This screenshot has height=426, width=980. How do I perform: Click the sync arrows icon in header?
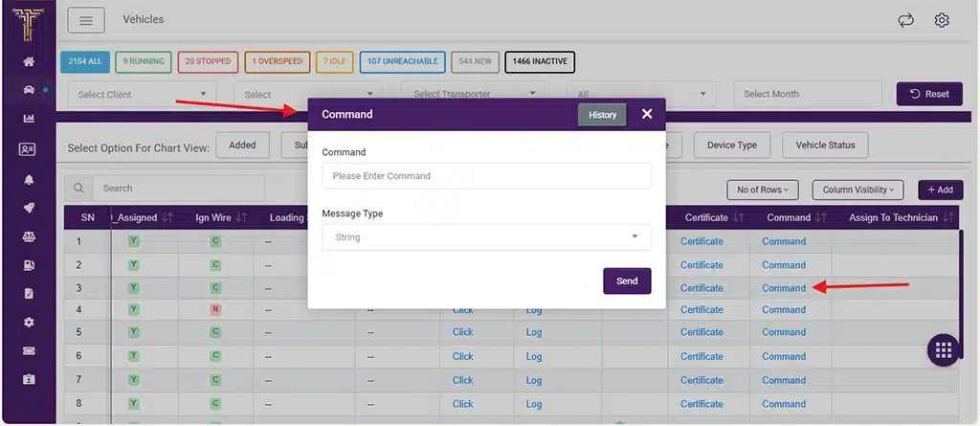coord(905,20)
